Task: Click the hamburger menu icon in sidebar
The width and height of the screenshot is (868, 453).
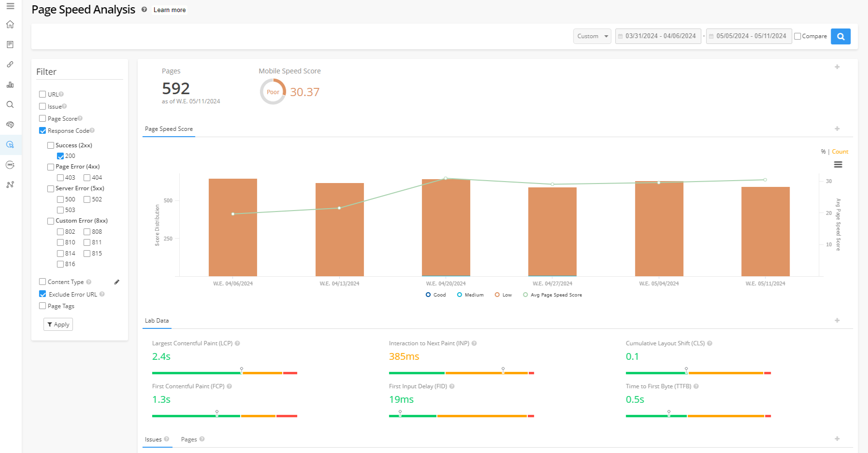Action: [x=10, y=6]
